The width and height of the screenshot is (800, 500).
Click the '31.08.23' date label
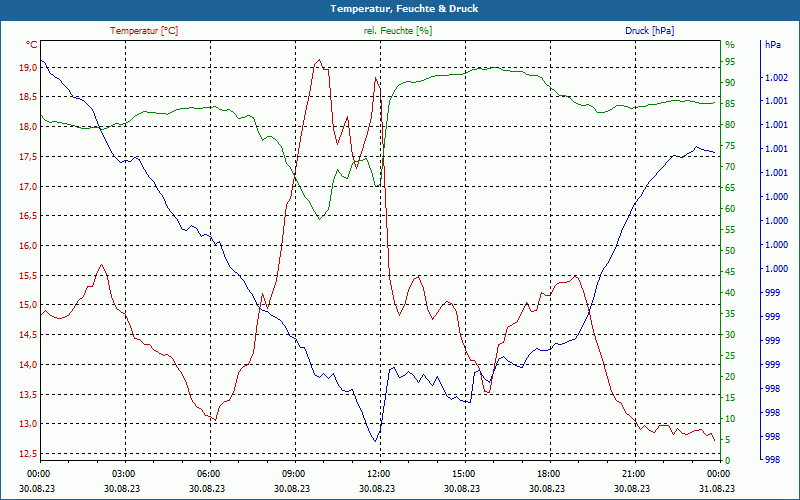[717, 488]
